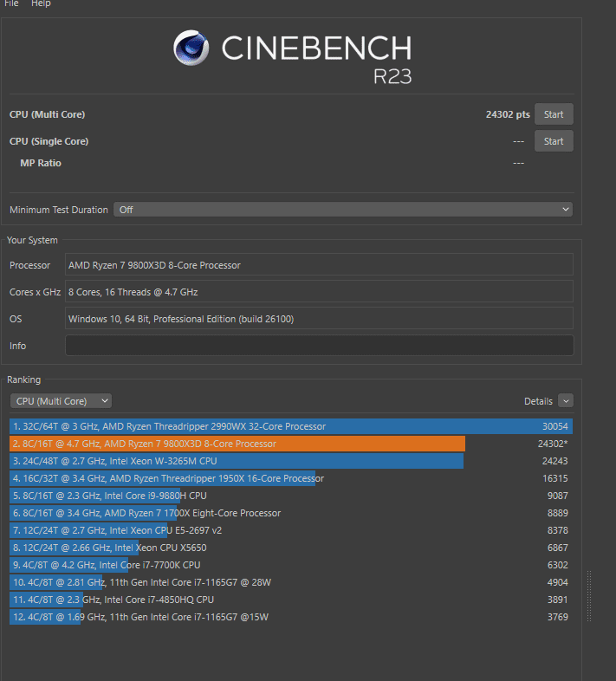Open the File menu
The height and width of the screenshot is (681, 616).
pyautogui.click(x=11, y=3)
